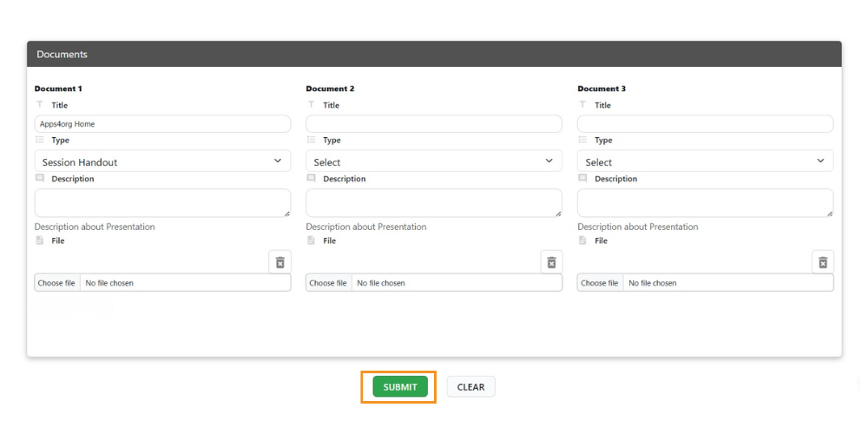Expand the Document 3 Type Select dropdown
Viewport: 868px width, 434px height.
pos(705,161)
